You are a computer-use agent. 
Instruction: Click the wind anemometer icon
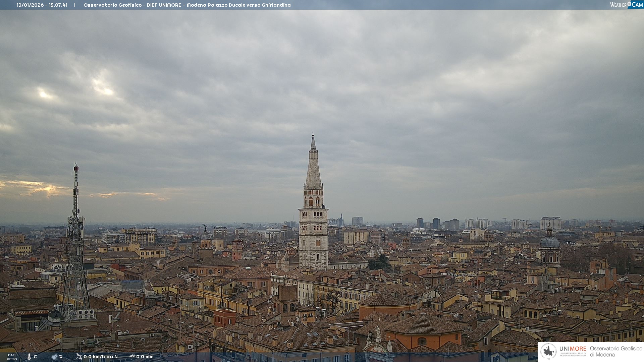pos(79,357)
